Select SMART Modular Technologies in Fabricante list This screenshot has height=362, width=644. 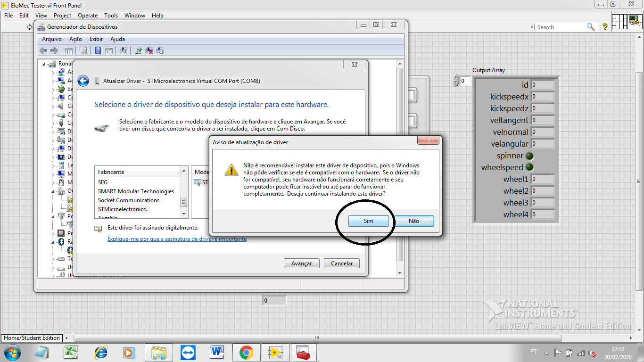click(x=136, y=191)
